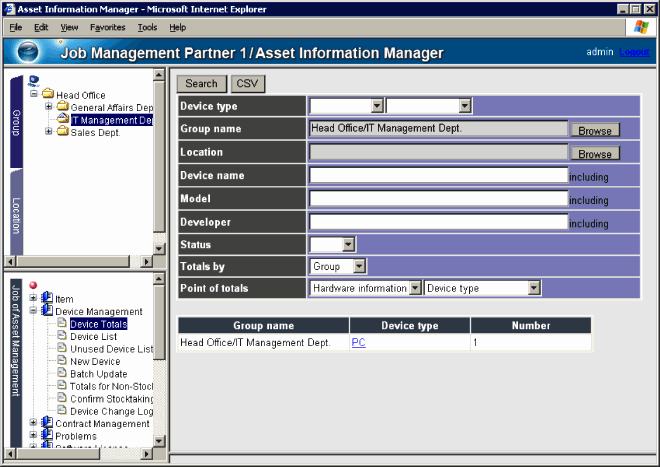This screenshot has height=467, width=660.
Task: Switch to the Location side tab
Action: 16,213
